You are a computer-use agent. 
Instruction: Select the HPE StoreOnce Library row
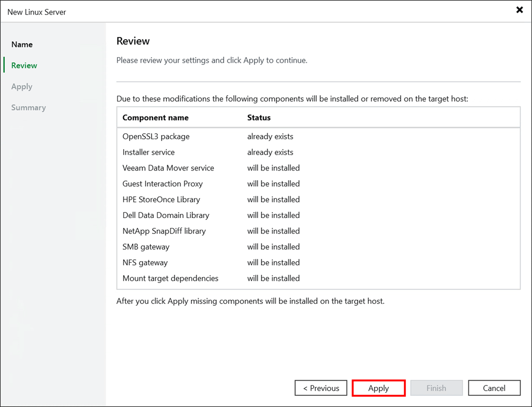click(x=211, y=199)
